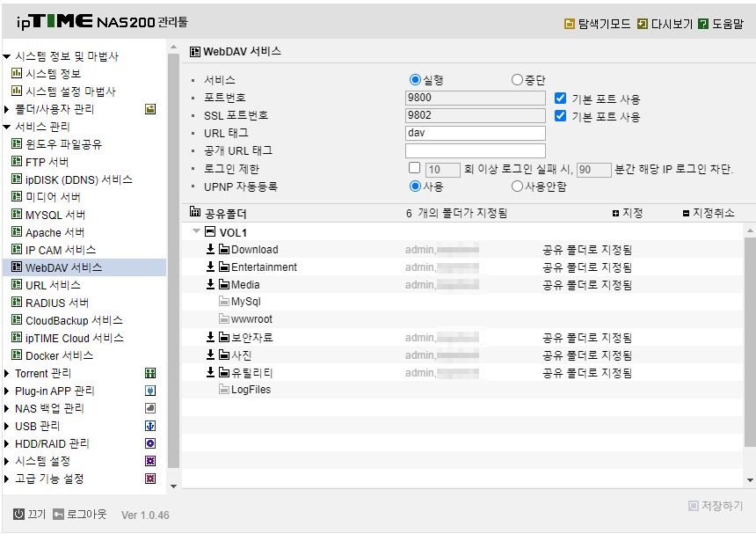The height and width of the screenshot is (541, 756).
Task: Click the wwwroot folder icon
Action: coord(223,319)
